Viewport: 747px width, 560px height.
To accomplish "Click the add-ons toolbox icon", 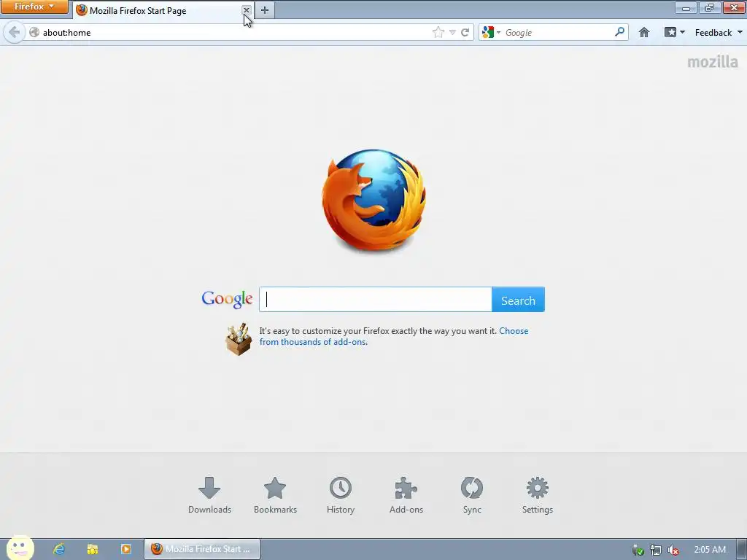I will 239,339.
